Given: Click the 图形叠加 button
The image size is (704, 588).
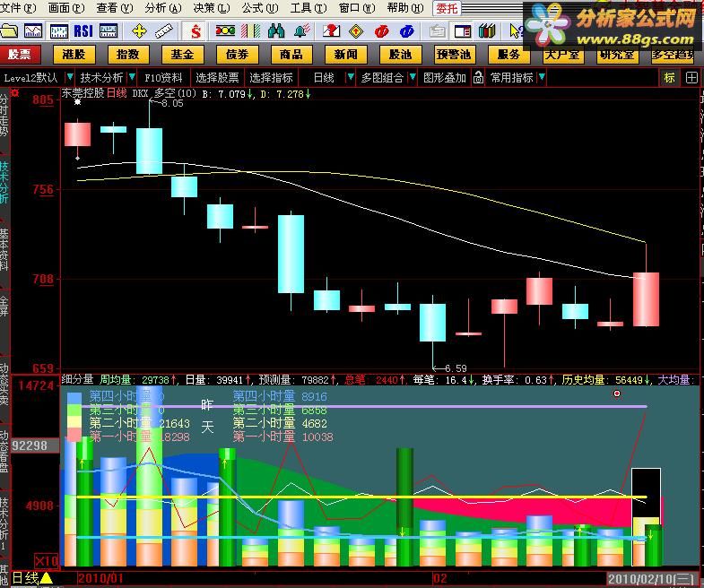Looking at the screenshot, I should point(445,78).
